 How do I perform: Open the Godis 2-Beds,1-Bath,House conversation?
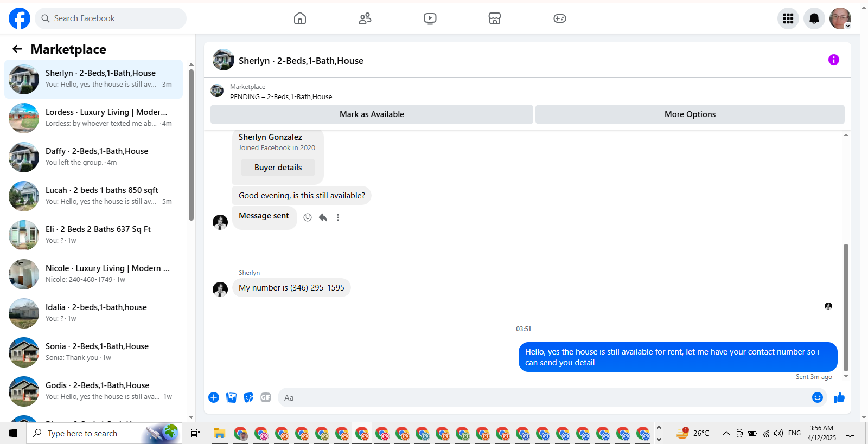pyautogui.click(x=93, y=391)
